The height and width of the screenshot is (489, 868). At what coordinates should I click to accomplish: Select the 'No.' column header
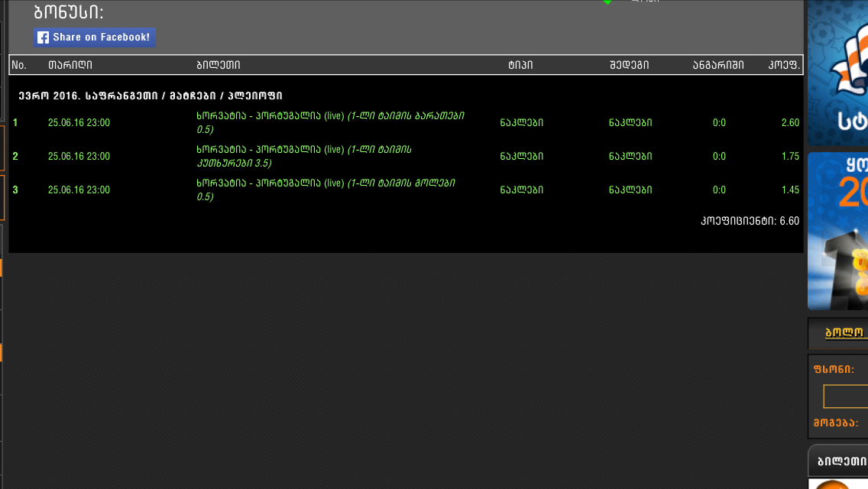19,65
